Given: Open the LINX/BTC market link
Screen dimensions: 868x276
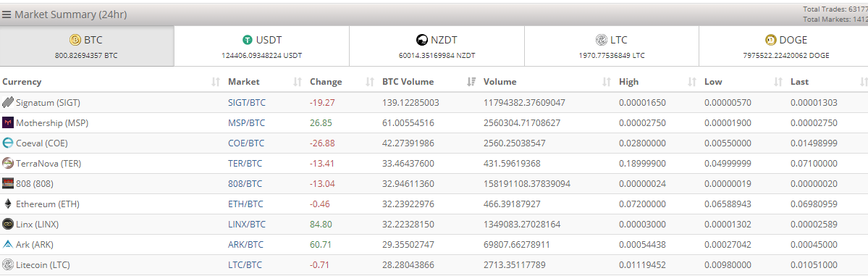Looking at the screenshot, I should click(247, 225).
